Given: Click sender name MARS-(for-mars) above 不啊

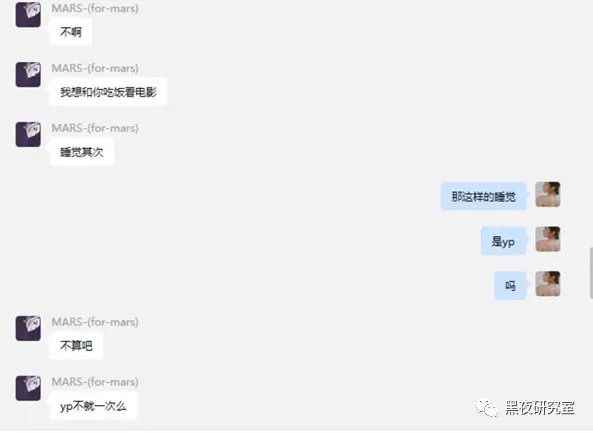Looking at the screenshot, I should (95, 8).
